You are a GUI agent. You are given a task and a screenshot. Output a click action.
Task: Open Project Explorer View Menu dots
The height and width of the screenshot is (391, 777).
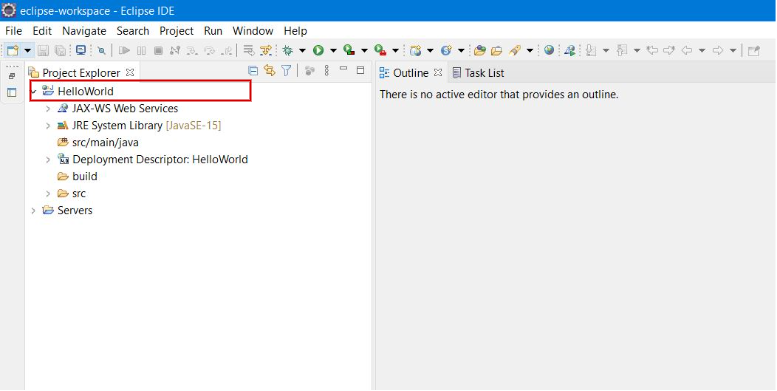click(x=327, y=70)
